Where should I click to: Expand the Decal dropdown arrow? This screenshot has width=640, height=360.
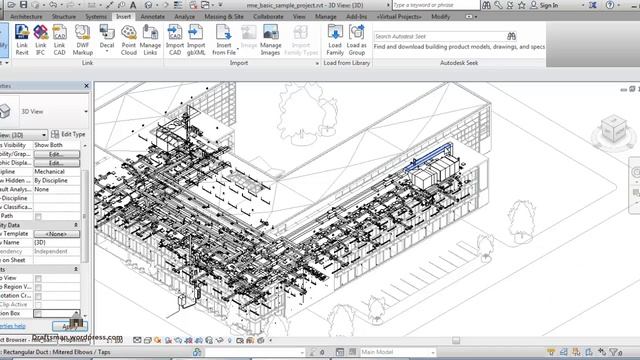(x=107, y=52)
